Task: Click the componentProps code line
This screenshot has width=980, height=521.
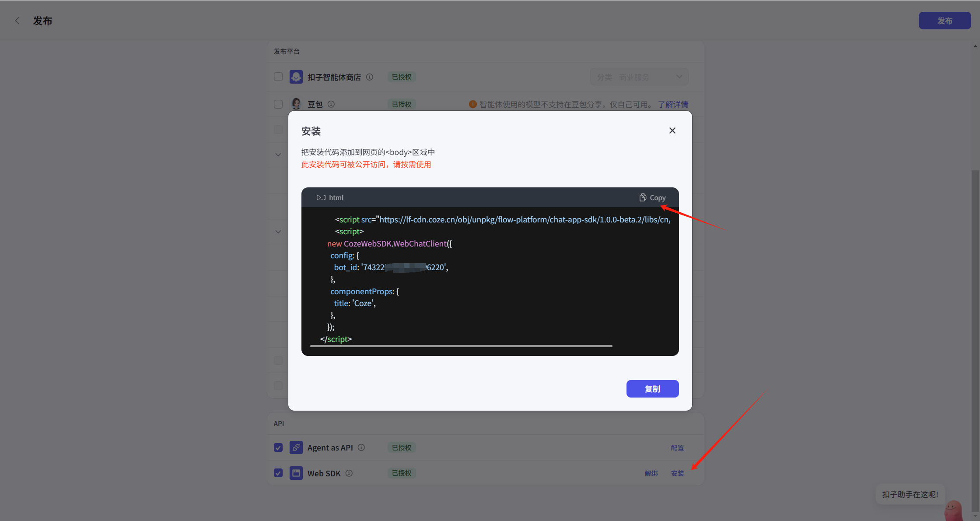Action: pyautogui.click(x=364, y=291)
